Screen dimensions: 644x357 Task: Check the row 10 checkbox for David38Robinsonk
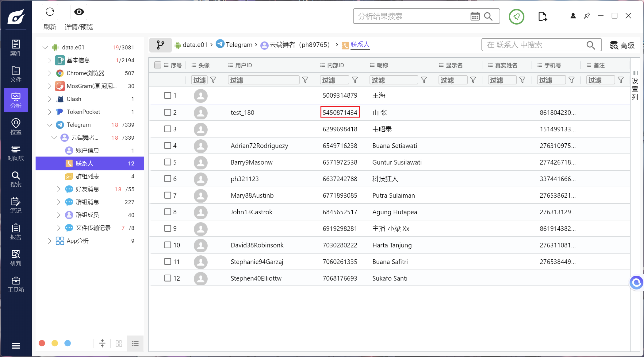(167, 245)
